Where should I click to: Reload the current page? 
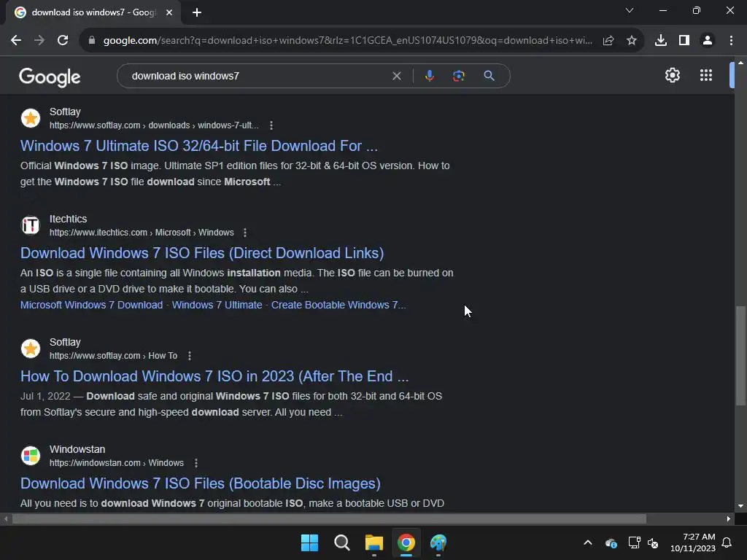(63, 41)
